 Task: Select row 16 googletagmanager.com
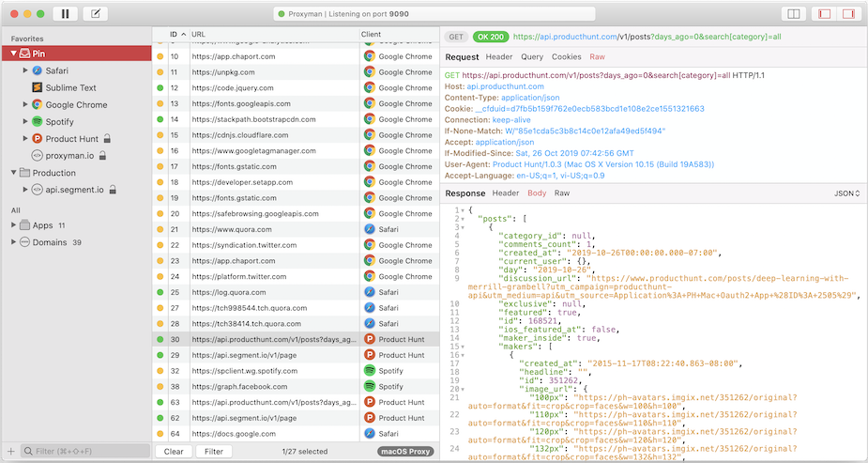297,150
